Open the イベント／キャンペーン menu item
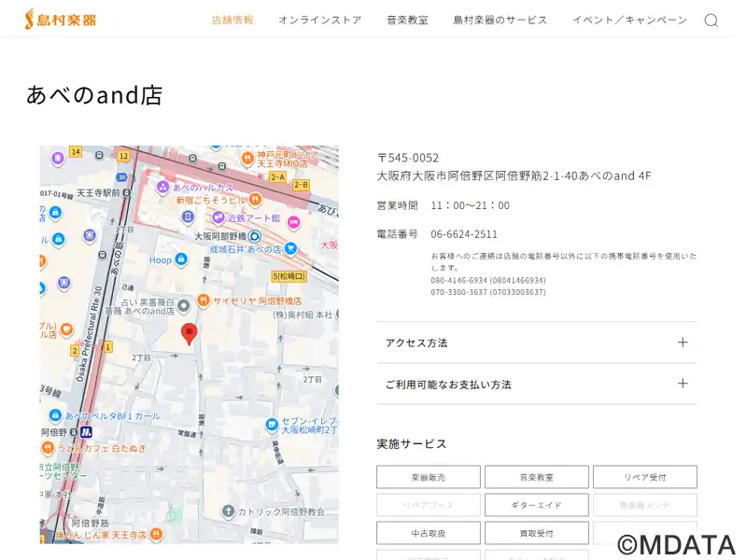Screen dimensions: 747x560 (629, 20)
